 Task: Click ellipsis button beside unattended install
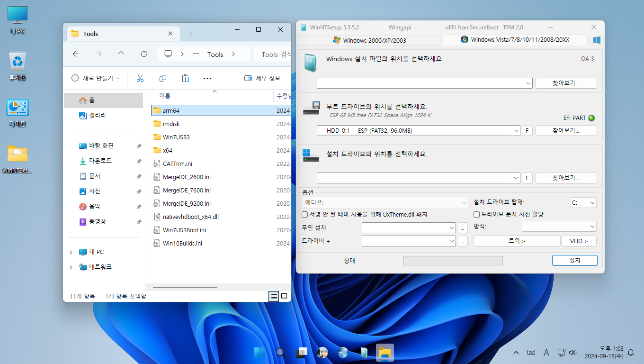pyautogui.click(x=463, y=227)
